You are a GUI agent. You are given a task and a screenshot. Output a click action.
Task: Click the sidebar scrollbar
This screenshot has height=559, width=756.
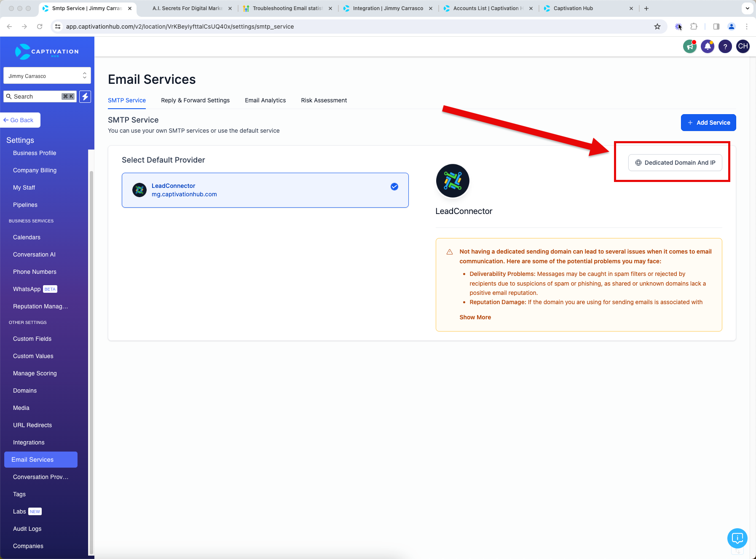(91, 362)
